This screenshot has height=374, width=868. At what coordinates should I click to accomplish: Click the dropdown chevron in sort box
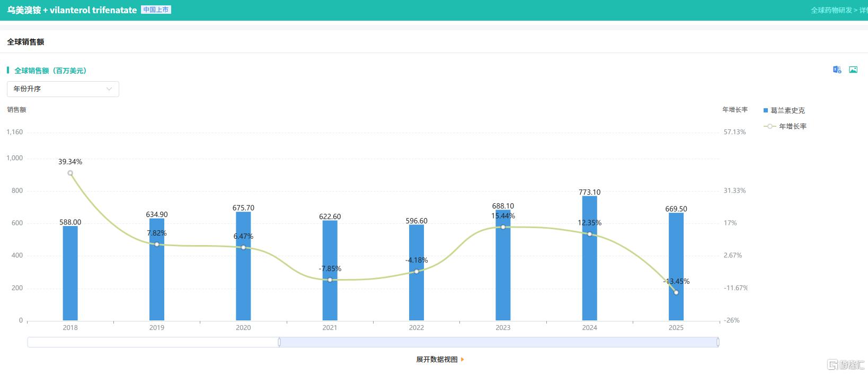pyautogui.click(x=109, y=89)
